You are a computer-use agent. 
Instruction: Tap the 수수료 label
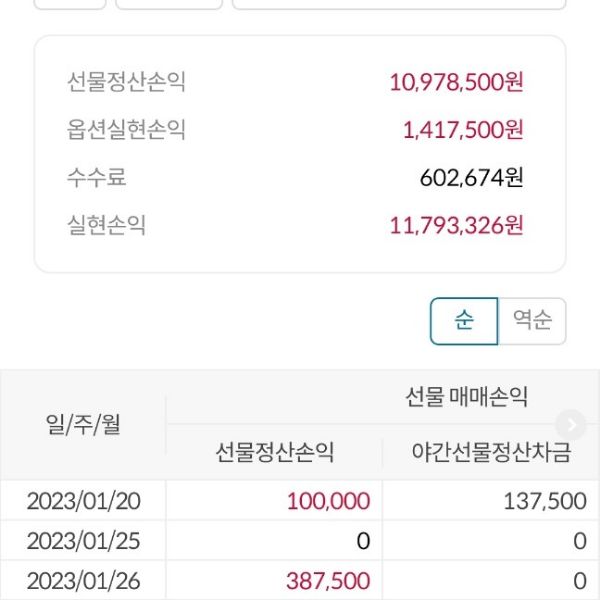coord(97,178)
